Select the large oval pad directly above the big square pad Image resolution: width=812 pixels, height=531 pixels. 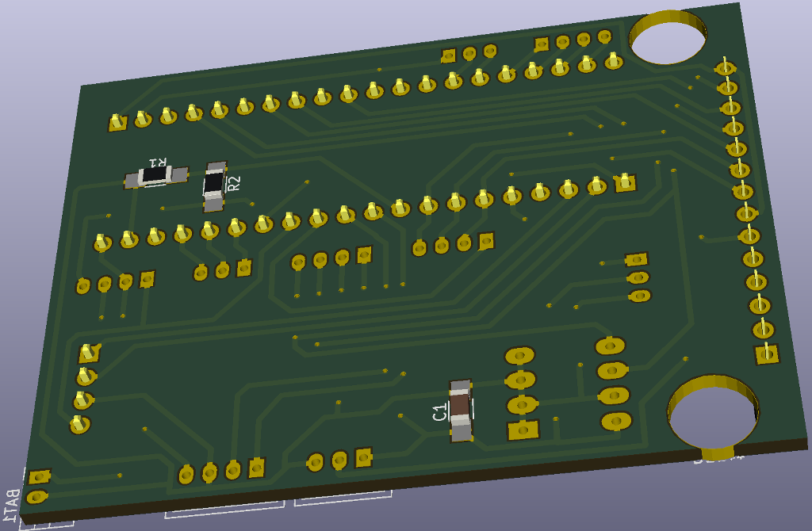coord(522,405)
